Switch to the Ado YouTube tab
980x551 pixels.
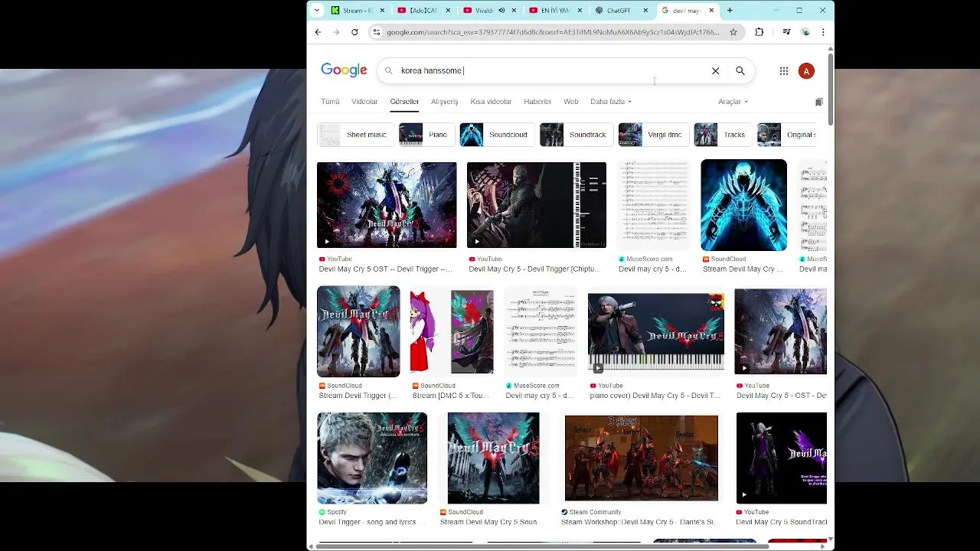coord(423,11)
